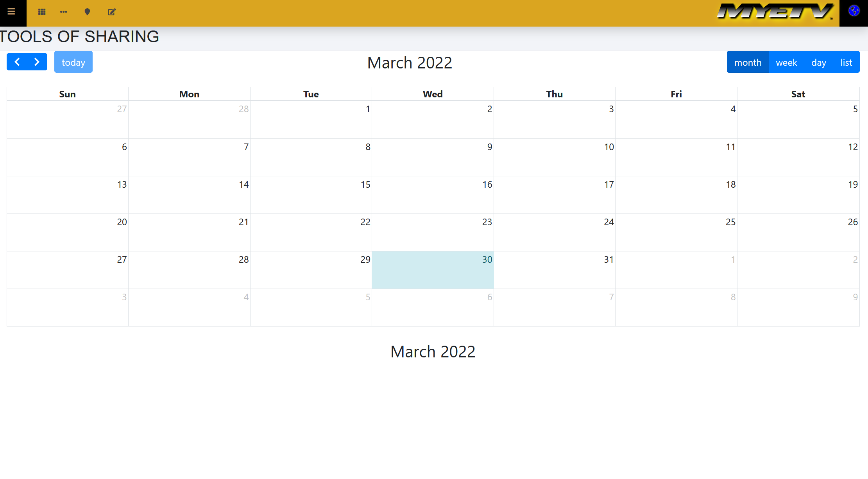Image resolution: width=868 pixels, height=479 pixels.
Task: Click day number 31
Action: click(x=609, y=260)
